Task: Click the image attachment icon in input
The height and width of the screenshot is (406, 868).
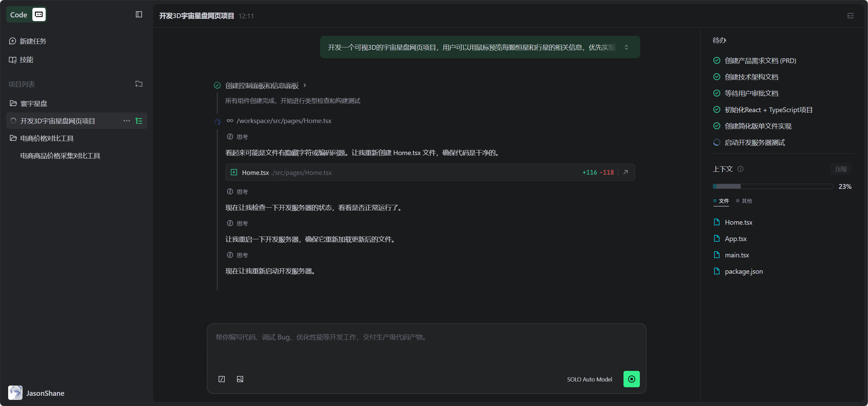Action: 240,379
